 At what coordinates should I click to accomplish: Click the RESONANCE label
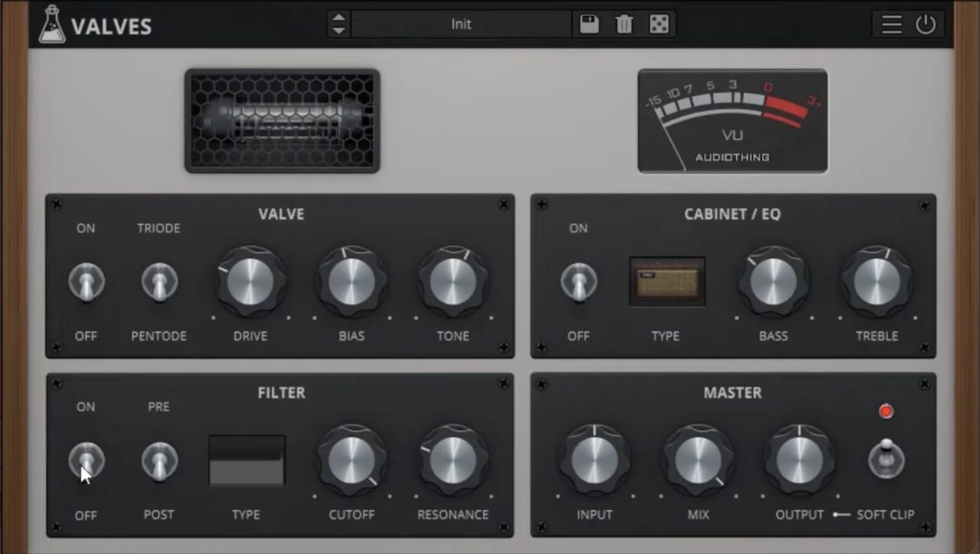[x=453, y=514]
